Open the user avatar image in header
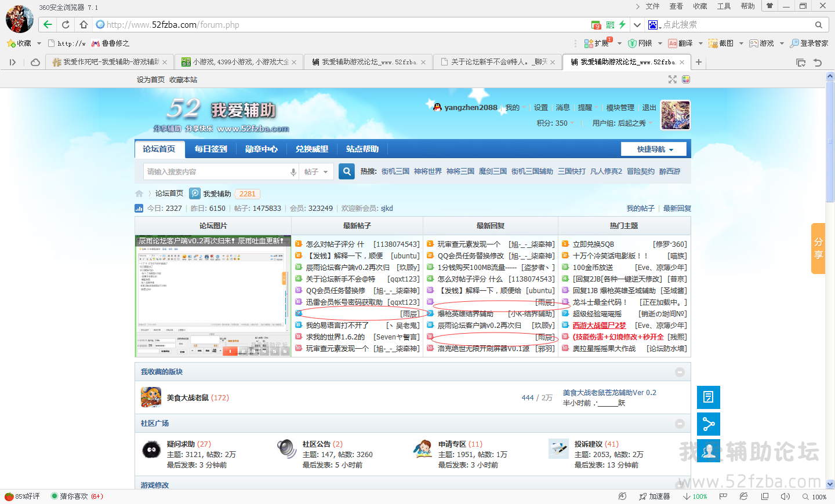This screenshot has width=835, height=504. pos(676,115)
